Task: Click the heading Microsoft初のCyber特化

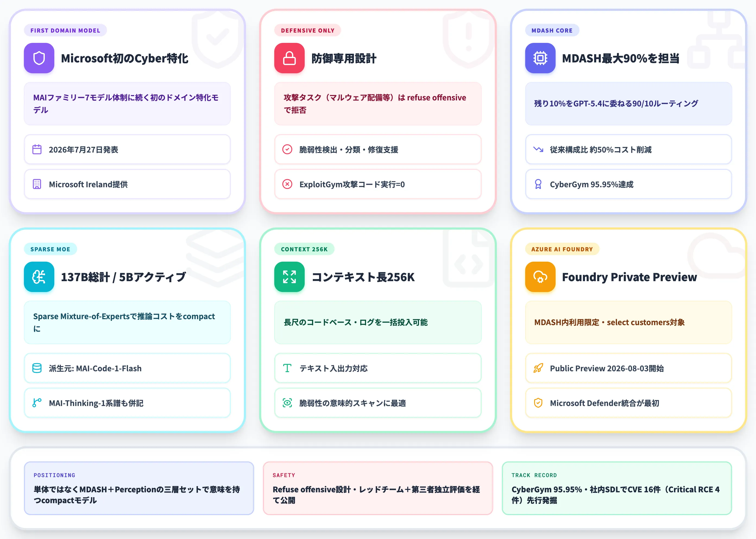Action: click(x=124, y=58)
